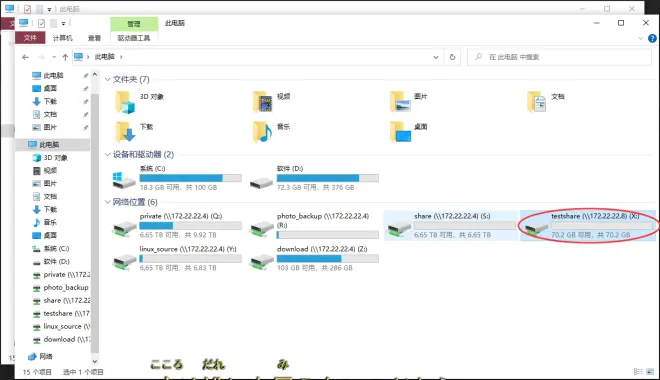Open the 文档 folder icon
Screen dimensions: 660x380
click(x=537, y=102)
